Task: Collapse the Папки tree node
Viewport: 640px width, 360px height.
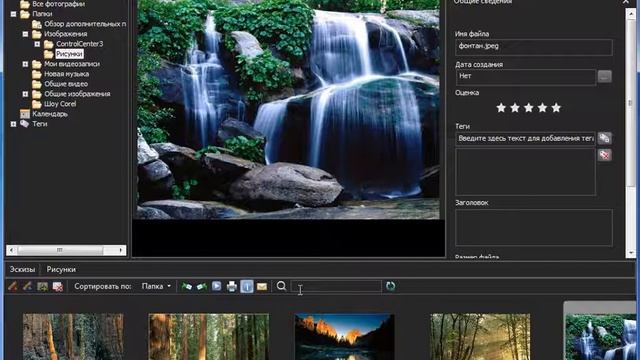Action: coord(13,14)
